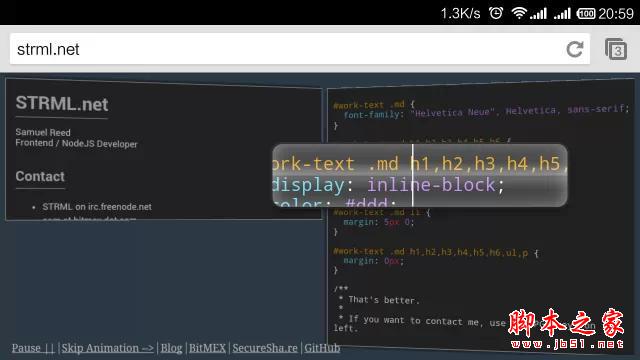
Task: Click the Pause || link
Action: [33, 348]
